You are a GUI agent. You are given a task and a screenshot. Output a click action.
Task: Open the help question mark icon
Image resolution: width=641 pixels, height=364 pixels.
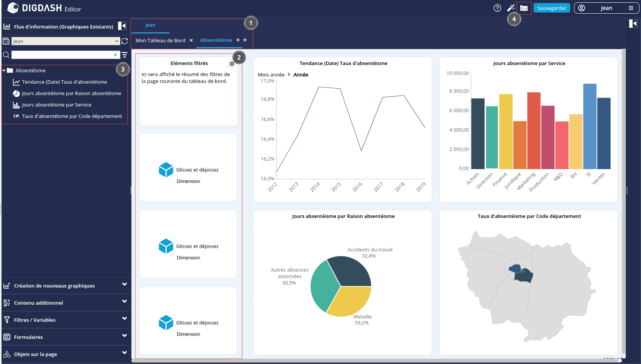click(497, 8)
